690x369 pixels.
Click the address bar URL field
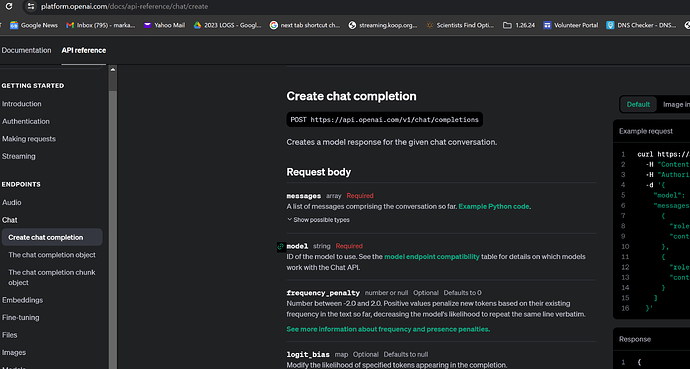click(125, 7)
